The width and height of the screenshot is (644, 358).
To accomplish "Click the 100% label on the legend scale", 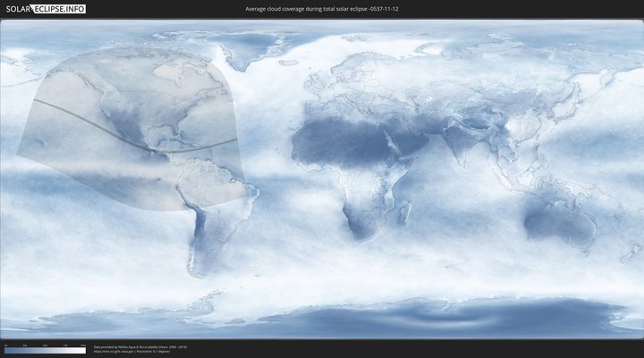I will 83,345.
